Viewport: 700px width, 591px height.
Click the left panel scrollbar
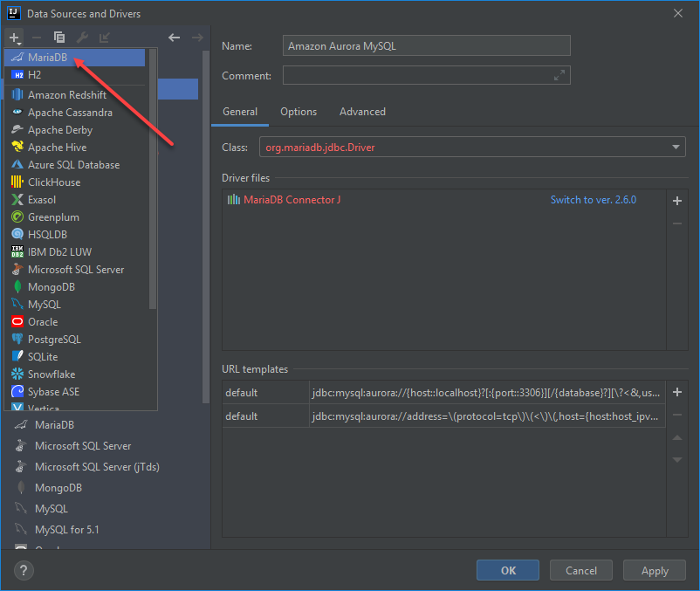point(206,227)
